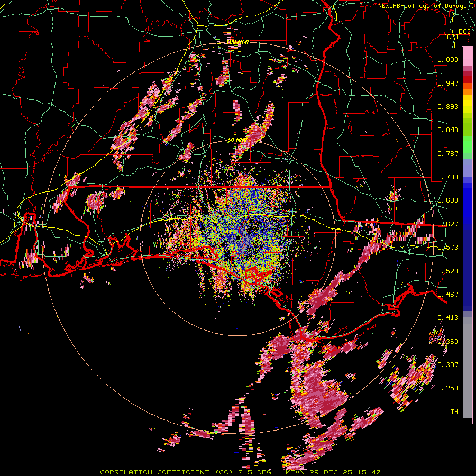
Task: Click the 0.520 scale value
Action: [x=448, y=271]
